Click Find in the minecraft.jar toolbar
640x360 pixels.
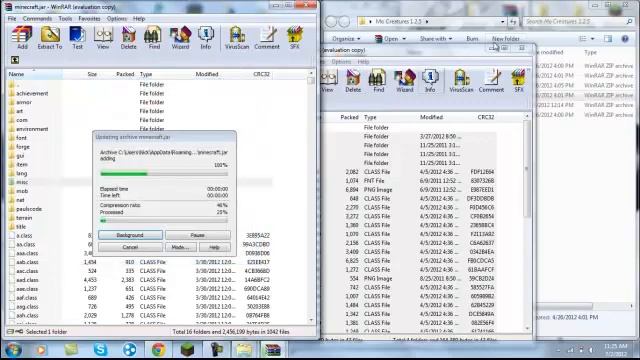click(154, 38)
